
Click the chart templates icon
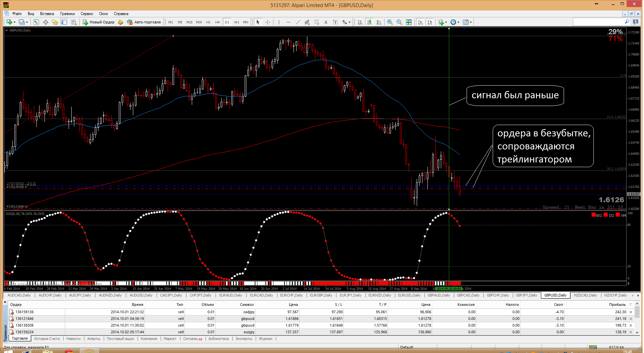[465, 22]
